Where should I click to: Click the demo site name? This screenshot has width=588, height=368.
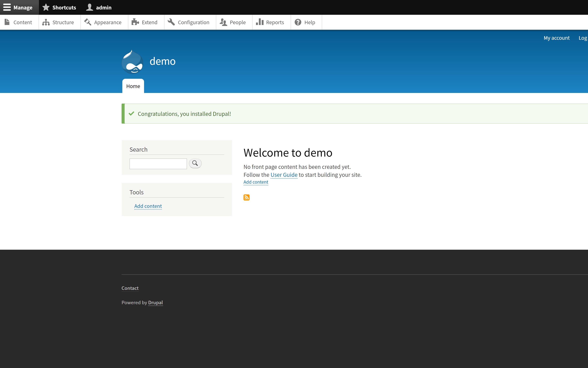(x=162, y=61)
